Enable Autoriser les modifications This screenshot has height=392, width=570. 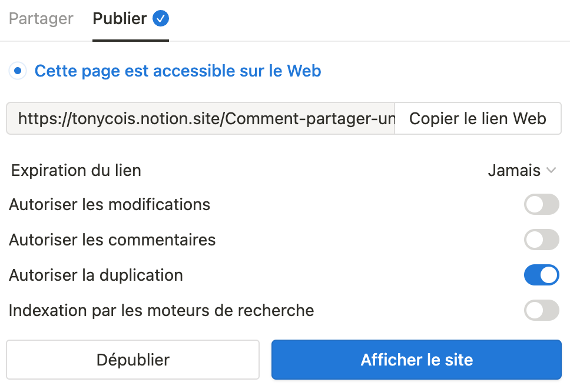point(542,204)
